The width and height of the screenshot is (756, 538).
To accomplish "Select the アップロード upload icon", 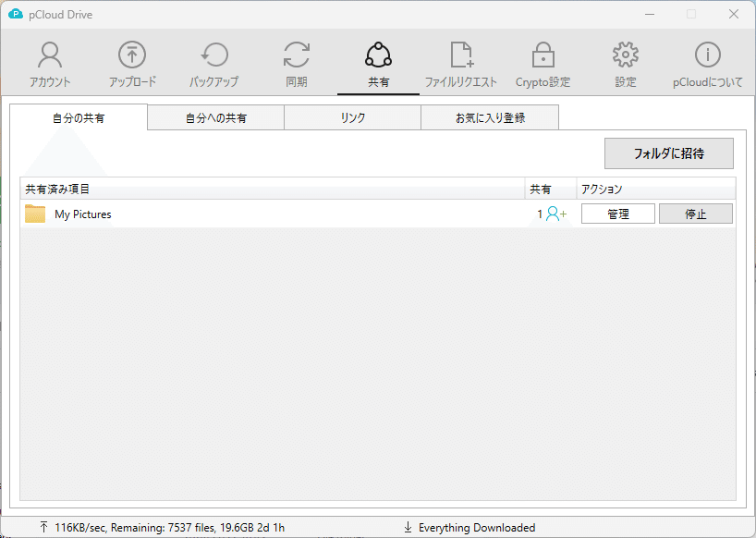I will [130, 55].
